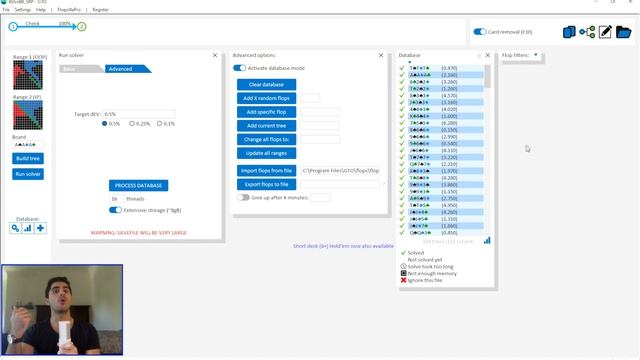The width and height of the screenshot is (640, 360).
Task: Click the clock Solve took too long icon
Action: [x=403, y=266]
